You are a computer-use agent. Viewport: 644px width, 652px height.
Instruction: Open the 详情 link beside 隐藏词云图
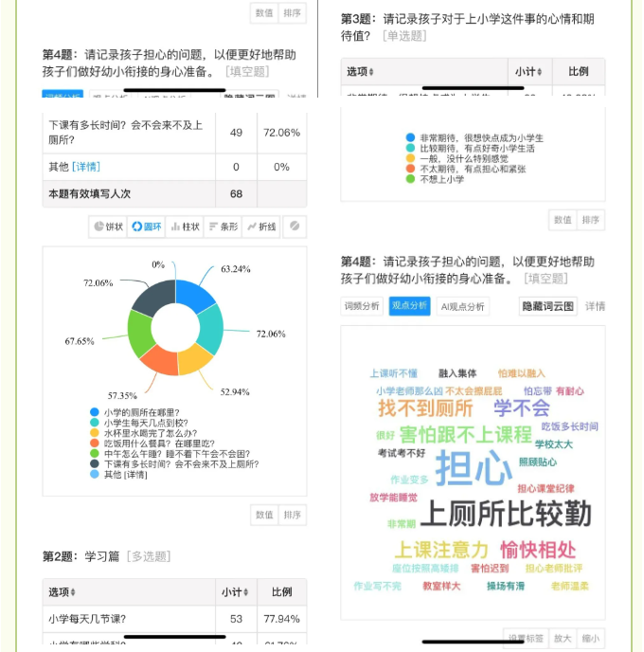[595, 306]
